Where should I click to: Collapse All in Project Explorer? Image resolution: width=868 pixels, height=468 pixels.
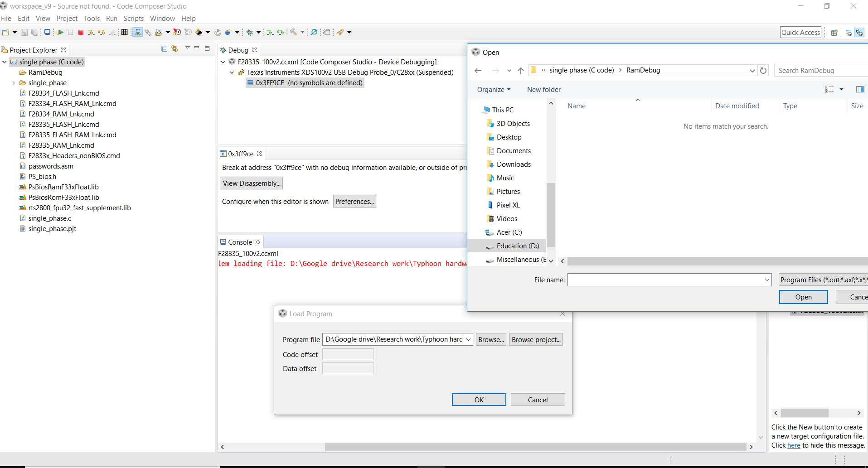click(164, 48)
